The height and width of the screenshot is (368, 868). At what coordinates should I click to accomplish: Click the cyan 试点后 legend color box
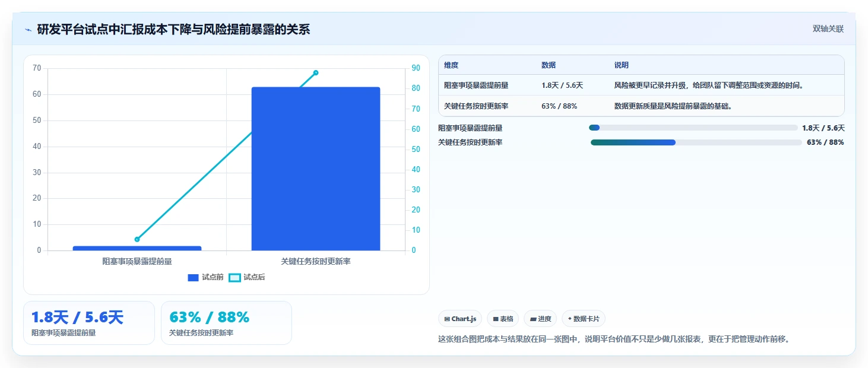click(x=235, y=277)
